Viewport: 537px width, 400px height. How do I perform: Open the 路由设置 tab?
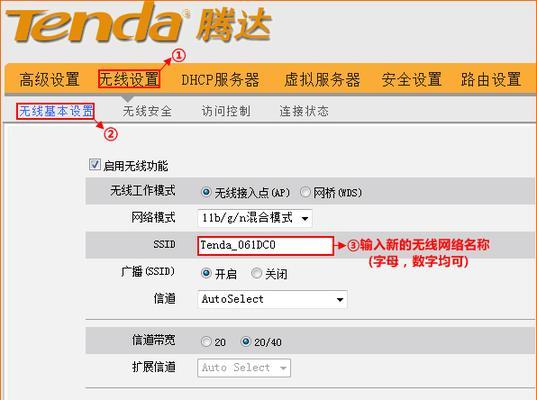click(x=491, y=79)
